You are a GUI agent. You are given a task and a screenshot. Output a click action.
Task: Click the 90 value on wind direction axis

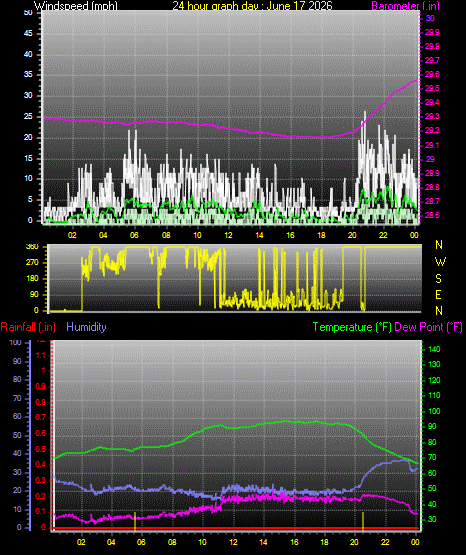(34, 294)
